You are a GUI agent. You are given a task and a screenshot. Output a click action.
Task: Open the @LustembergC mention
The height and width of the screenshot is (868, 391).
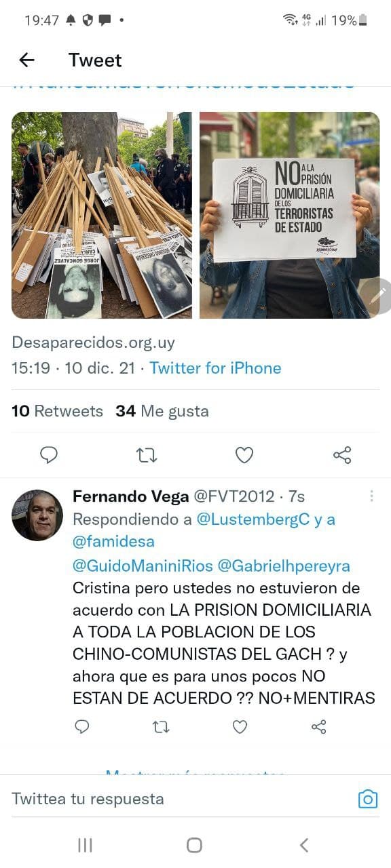(253, 519)
